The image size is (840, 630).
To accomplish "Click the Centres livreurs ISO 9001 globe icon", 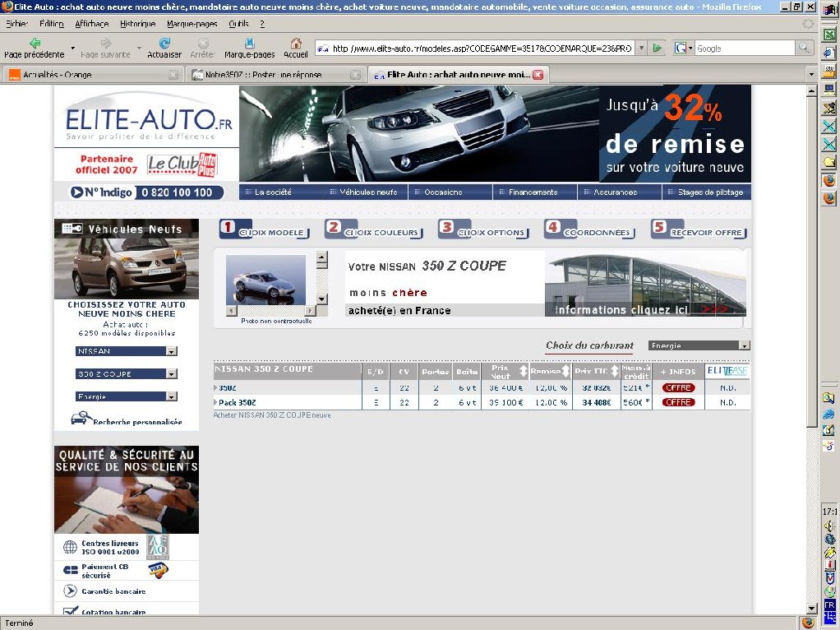I will pyautogui.click(x=70, y=547).
